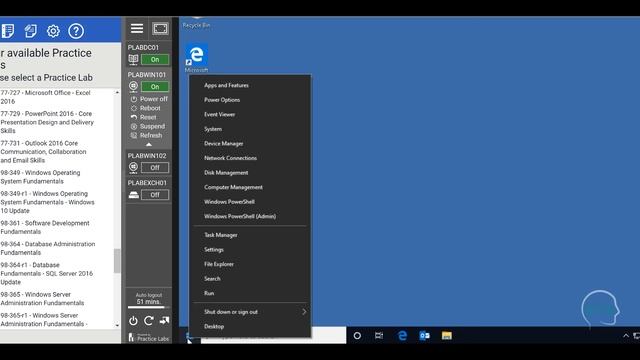Click the full screen display icon

(160, 28)
